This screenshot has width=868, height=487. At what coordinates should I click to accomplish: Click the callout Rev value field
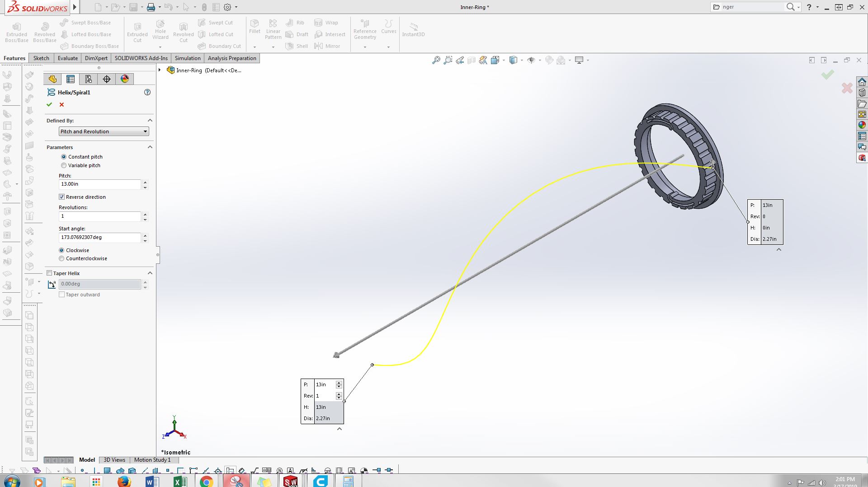click(325, 396)
